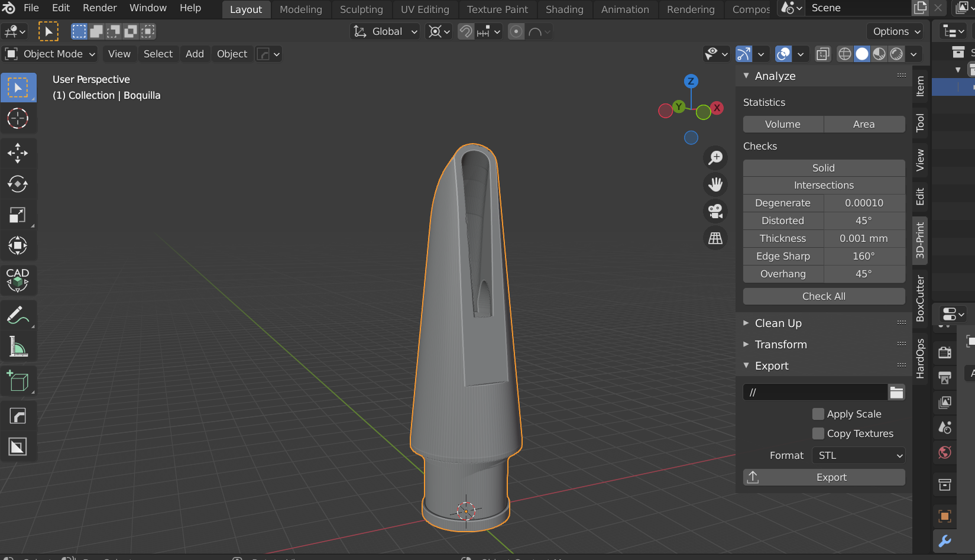975x560 pixels.
Task: Enable the Copy Textures checkbox
Action: [x=818, y=433]
